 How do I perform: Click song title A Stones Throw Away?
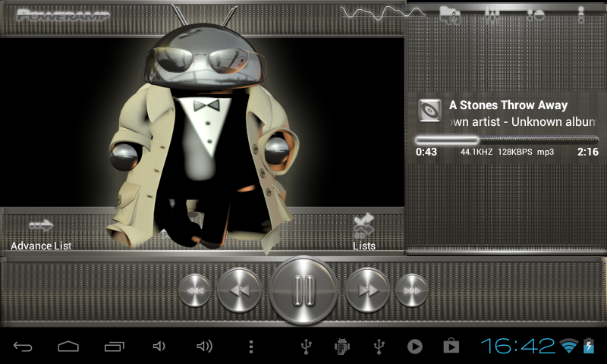[x=508, y=105]
